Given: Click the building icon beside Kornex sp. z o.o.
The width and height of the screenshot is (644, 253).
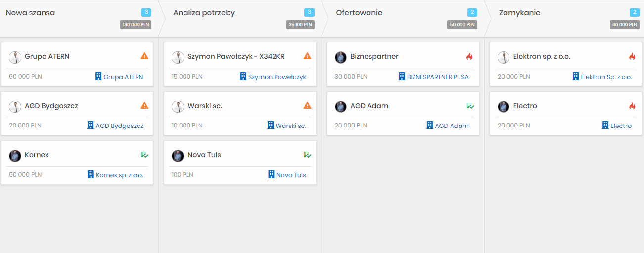Looking at the screenshot, I should [x=91, y=174].
